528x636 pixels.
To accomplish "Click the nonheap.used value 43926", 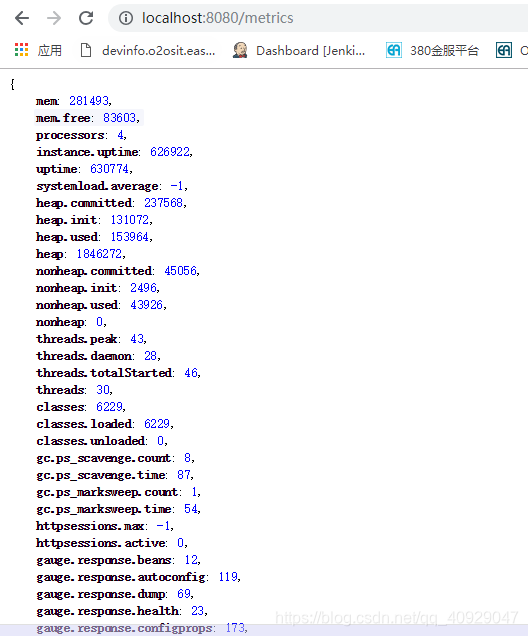I will pyautogui.click(x=146, y=305).
